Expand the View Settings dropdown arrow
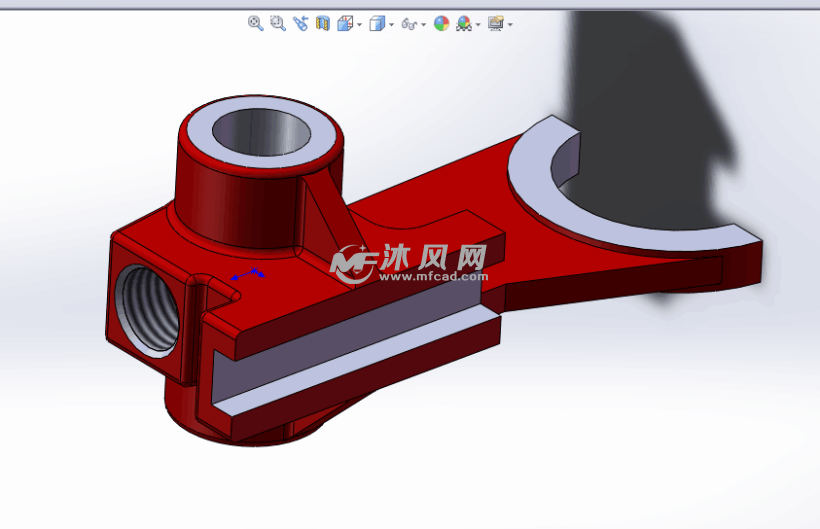Screen dimensions: 820x529 510,24
